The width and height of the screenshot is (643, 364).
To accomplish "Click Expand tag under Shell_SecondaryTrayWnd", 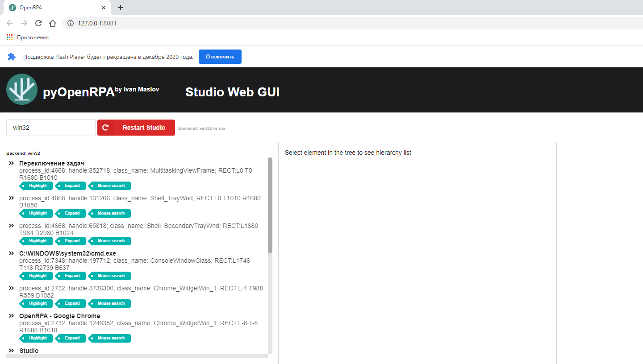I will pyautogui.click(x=71, y=241).
